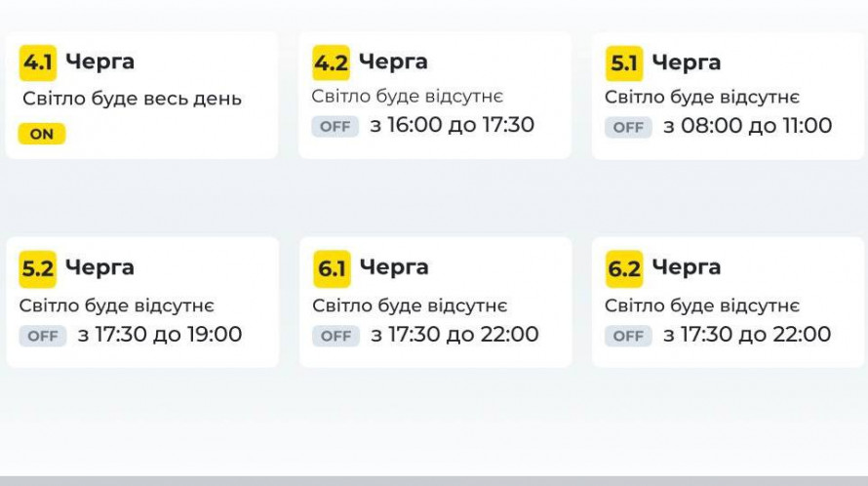
Task: Click the 'Черга' title in the 6.2 card
Action: click(686, 266)
